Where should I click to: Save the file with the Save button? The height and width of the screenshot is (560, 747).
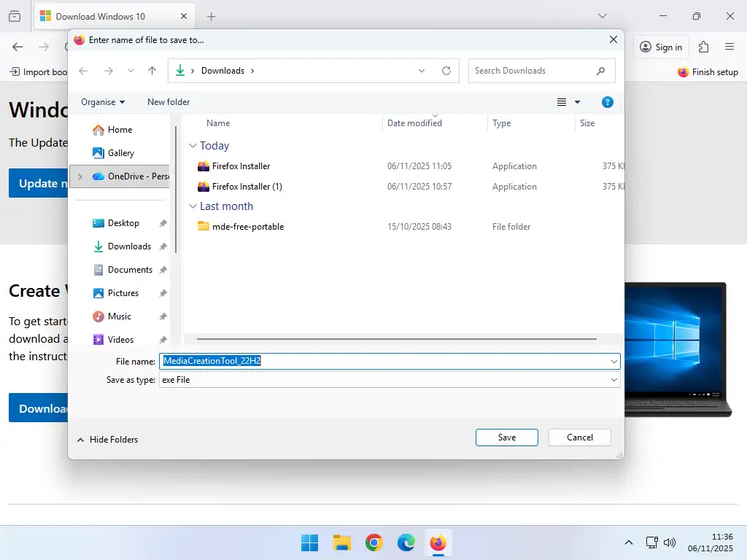coord(506,437)
